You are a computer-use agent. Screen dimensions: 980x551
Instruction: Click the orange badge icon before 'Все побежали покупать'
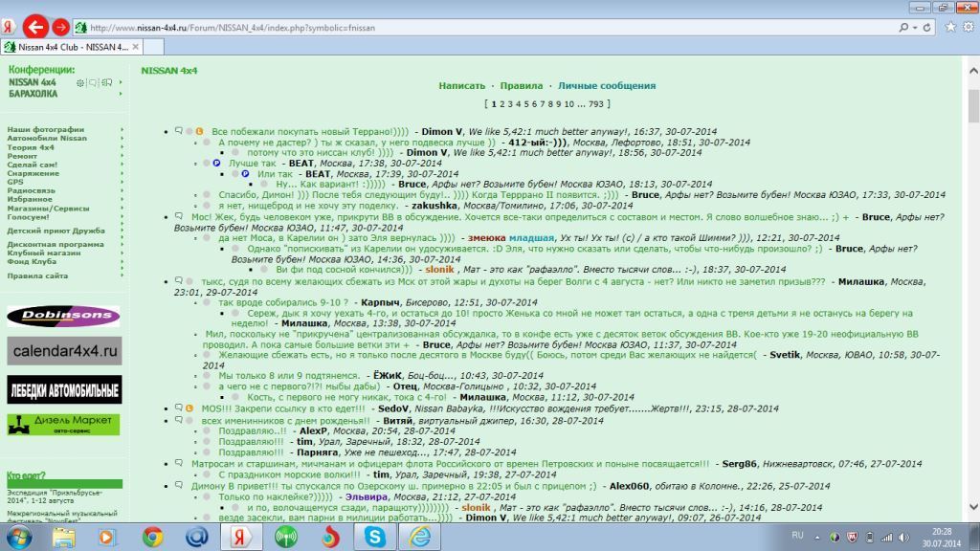pyautogui.click(x=199, y=131)
